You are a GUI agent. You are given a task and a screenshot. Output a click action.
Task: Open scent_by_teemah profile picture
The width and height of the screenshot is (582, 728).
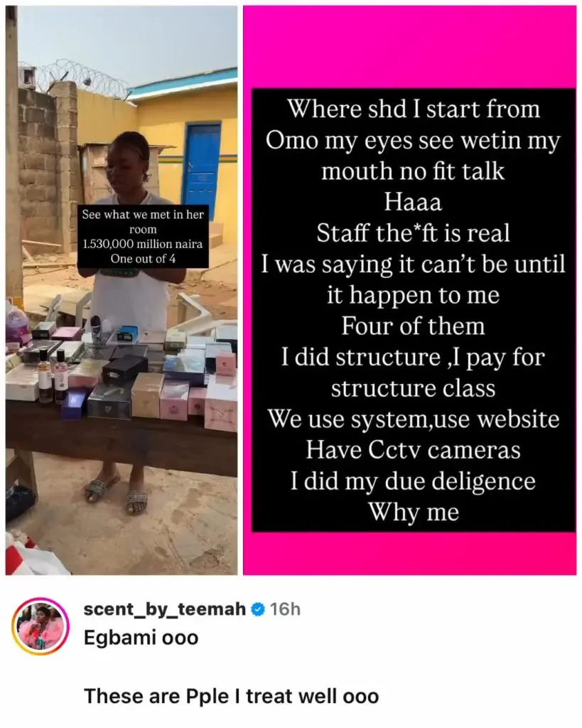coord(41,626)
